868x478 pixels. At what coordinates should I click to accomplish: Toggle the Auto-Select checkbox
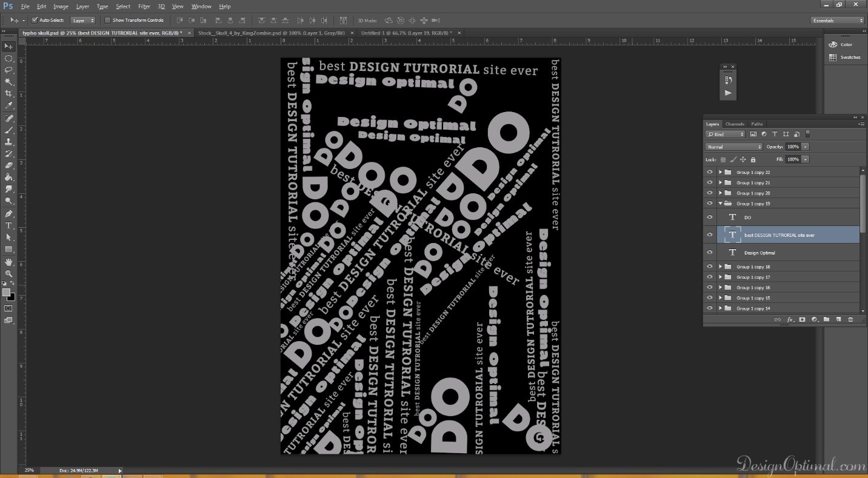35,20
